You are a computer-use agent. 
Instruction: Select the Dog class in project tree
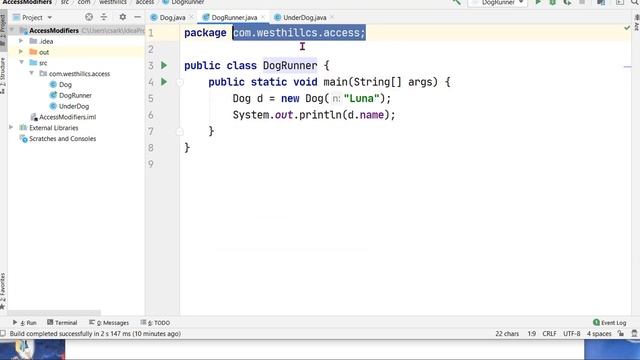(65, 84)
